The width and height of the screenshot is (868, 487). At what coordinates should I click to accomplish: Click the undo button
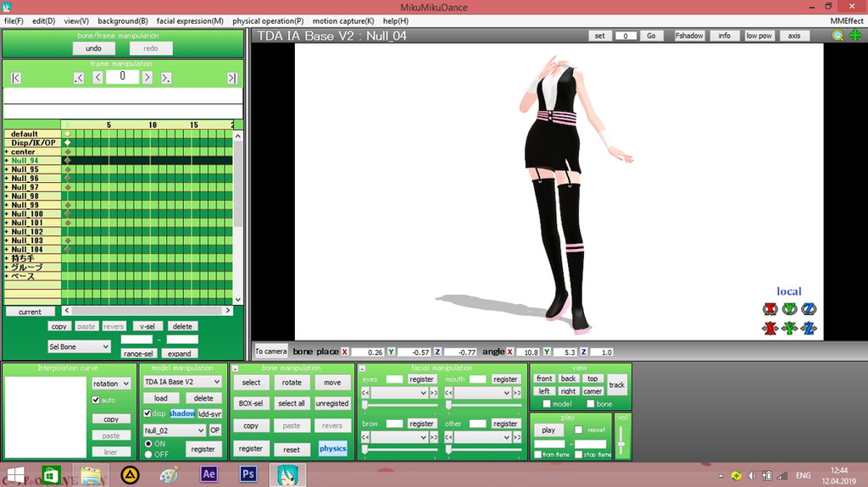coord(93,49)
